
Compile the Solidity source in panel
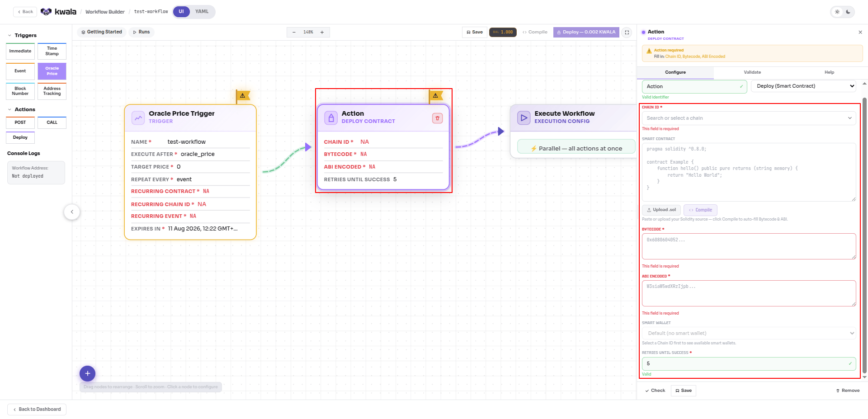coord(700,210)
